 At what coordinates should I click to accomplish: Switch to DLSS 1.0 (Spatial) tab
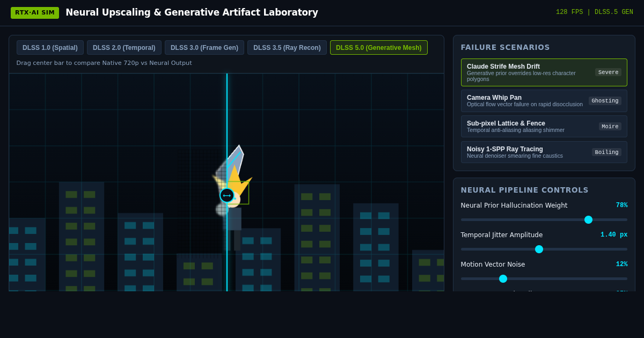coord(50,48)
